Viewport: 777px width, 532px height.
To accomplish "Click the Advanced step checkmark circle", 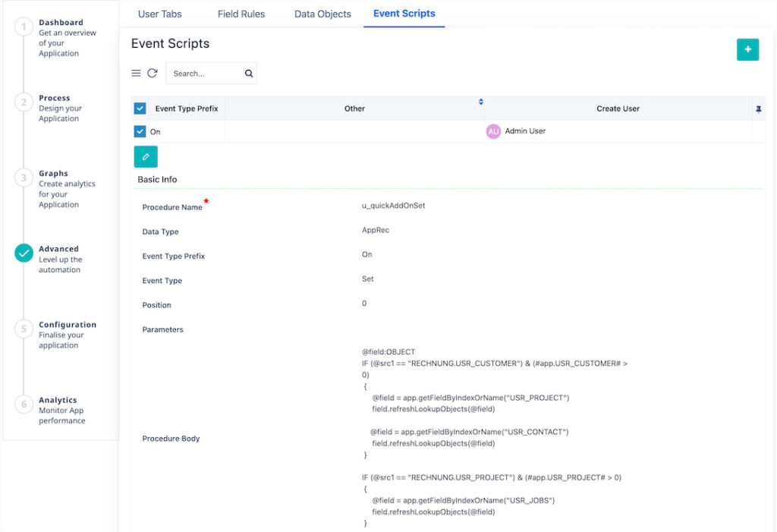I will click(24, 253).
